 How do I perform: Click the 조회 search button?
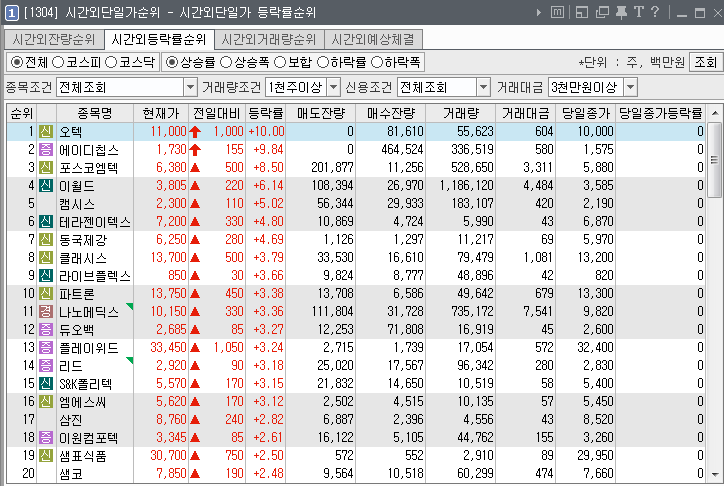pos(706,62)
